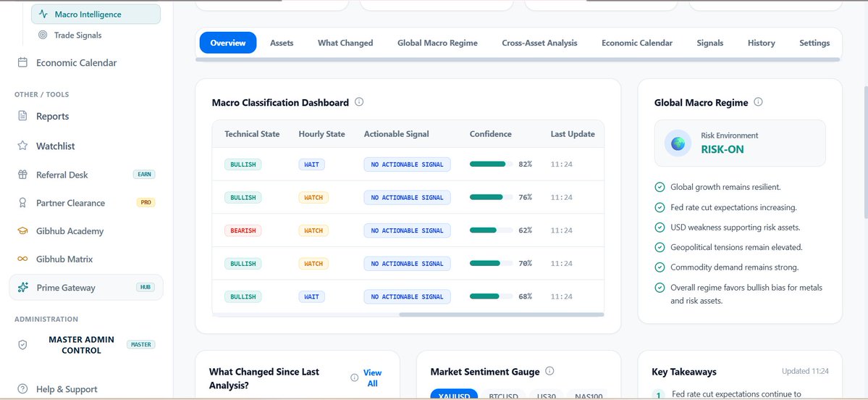This screenshot has width=868, height=400.
Task: Click the Master Admin Control shield icon
Action: pos(22,345)
